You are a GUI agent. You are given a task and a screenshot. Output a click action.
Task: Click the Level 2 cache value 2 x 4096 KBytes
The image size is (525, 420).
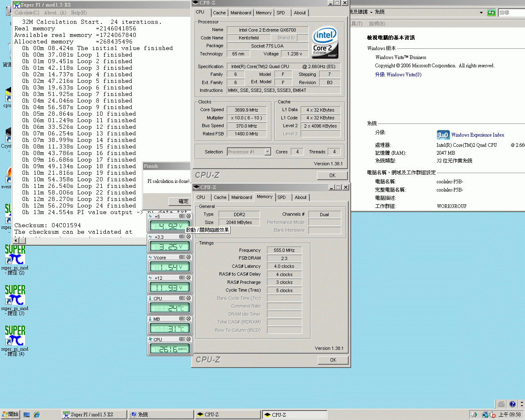(x=320, y=126)
